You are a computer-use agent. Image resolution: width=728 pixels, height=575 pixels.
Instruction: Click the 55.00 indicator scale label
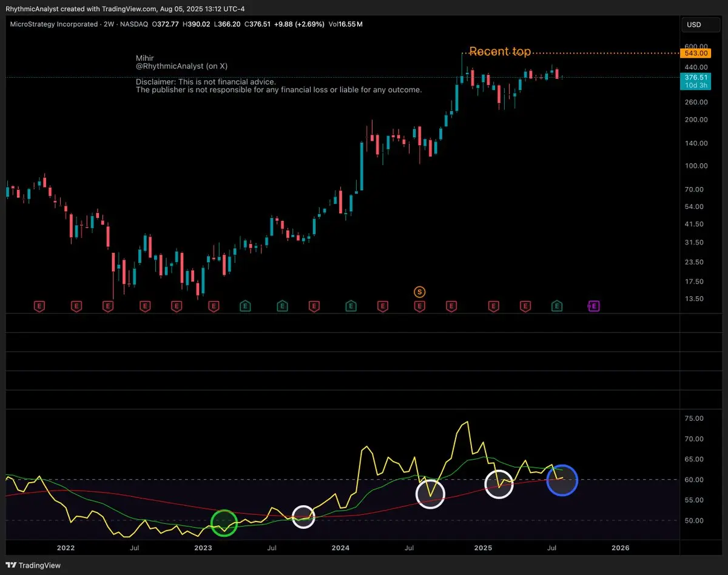(x=694, y=500)
